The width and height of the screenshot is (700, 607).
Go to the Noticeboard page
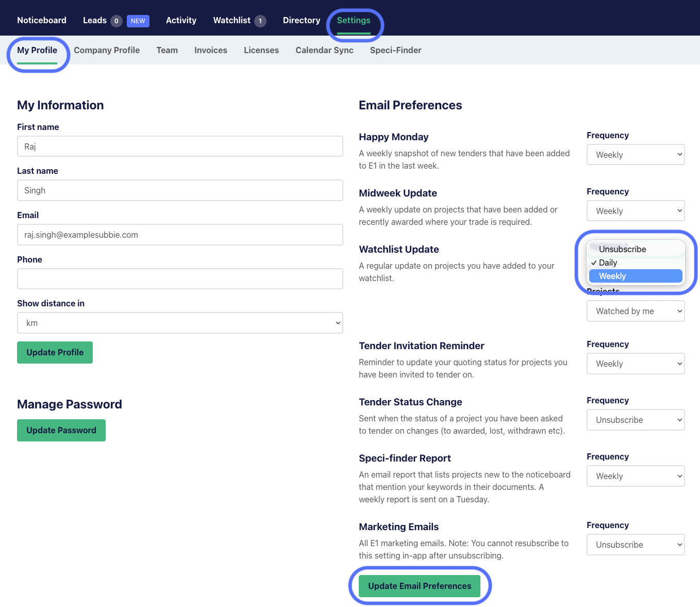pos(42,21)
